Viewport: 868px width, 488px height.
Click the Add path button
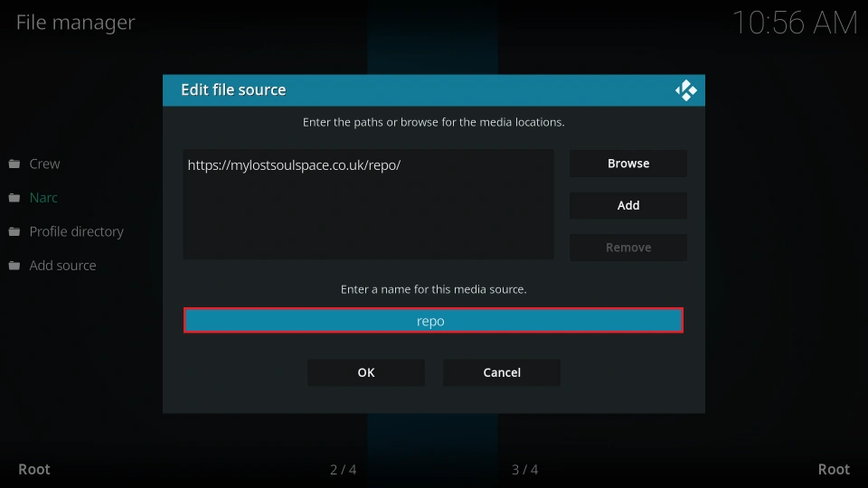click(x=628, y=205)
